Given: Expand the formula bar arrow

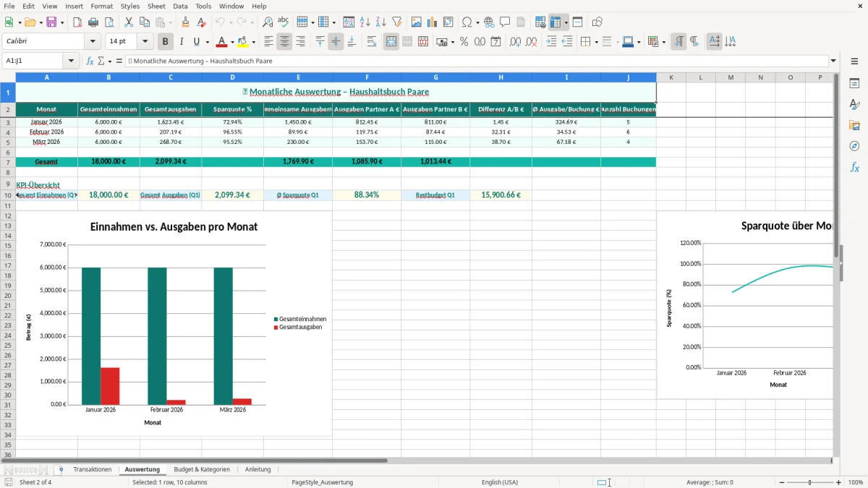Looking at the screenshot, I should (x=833, y=61).
